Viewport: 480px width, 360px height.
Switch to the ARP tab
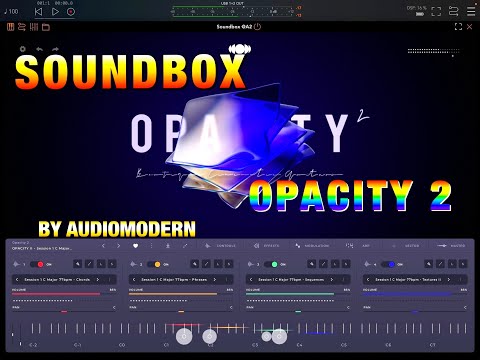(x=358, y=246)
